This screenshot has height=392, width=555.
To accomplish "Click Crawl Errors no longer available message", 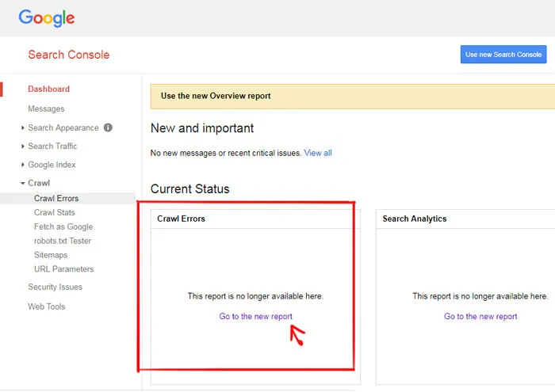I will tap(255, 296).
